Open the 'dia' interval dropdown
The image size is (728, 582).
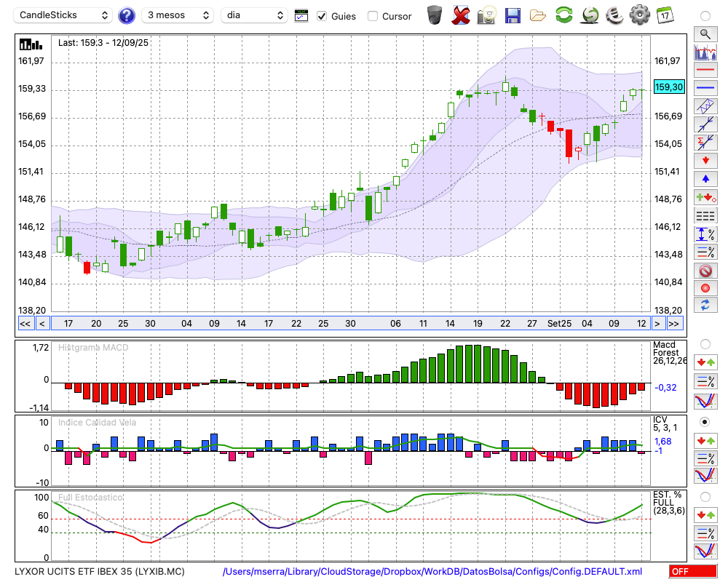[x=254, y=15]
